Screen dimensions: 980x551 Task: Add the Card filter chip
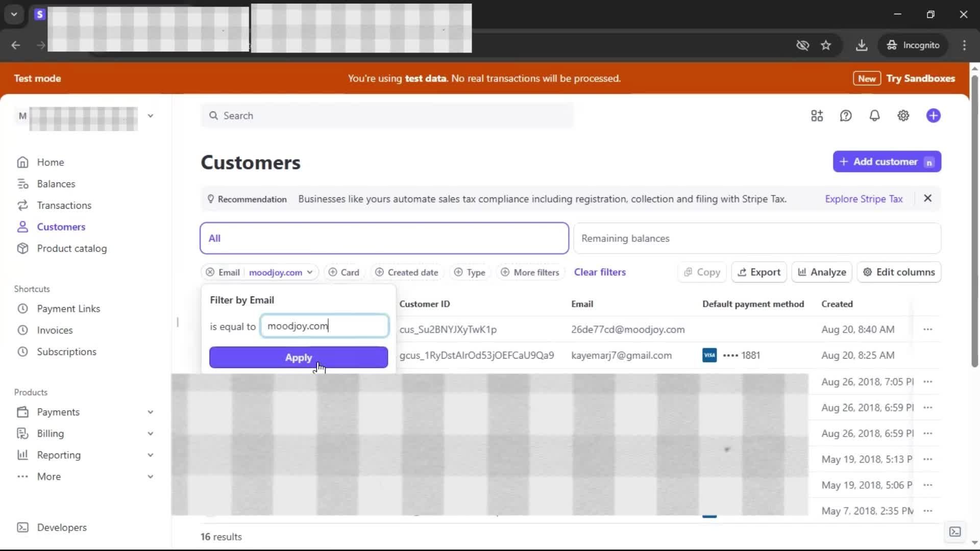pos(344,272)
